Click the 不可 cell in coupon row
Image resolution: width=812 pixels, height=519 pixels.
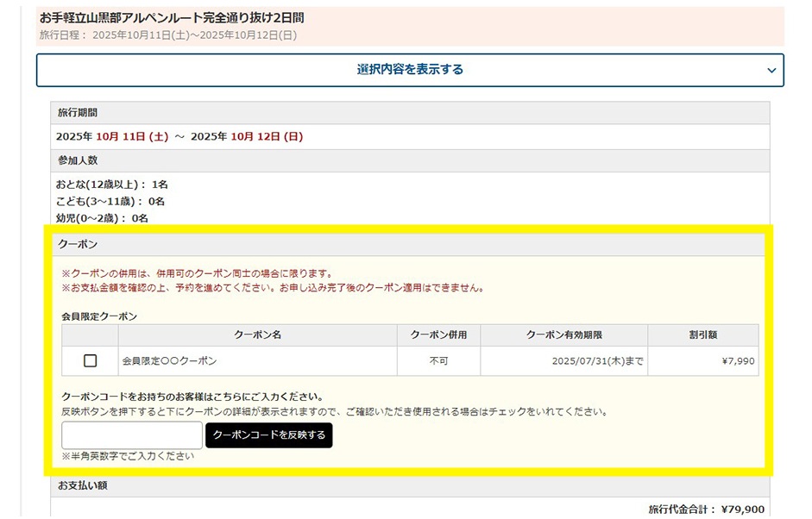click(x=438, y=360)
